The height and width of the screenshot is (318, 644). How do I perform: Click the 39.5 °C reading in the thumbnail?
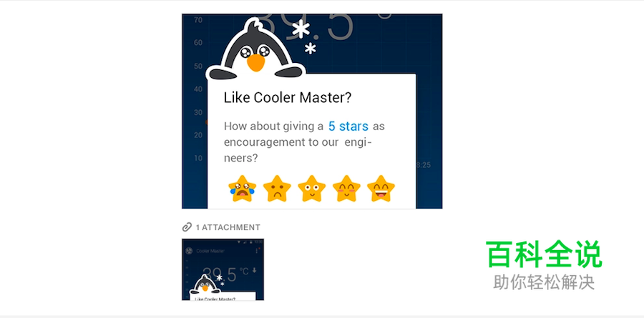(x=226, y=274)
